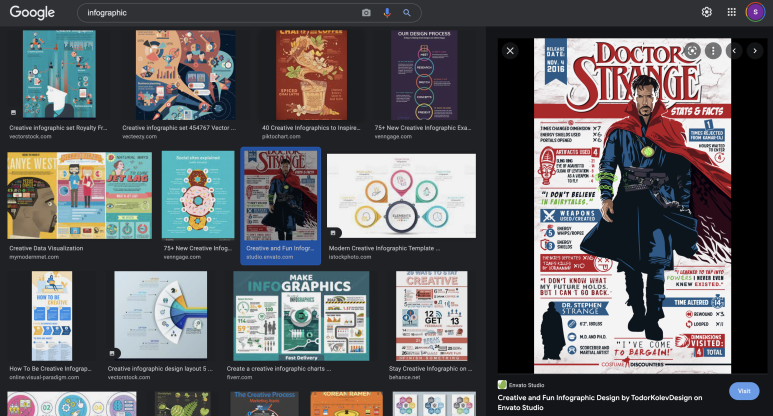Open the three-dot more options on preview
This screenshot has width=773, height=416.
tap(713, 50)
